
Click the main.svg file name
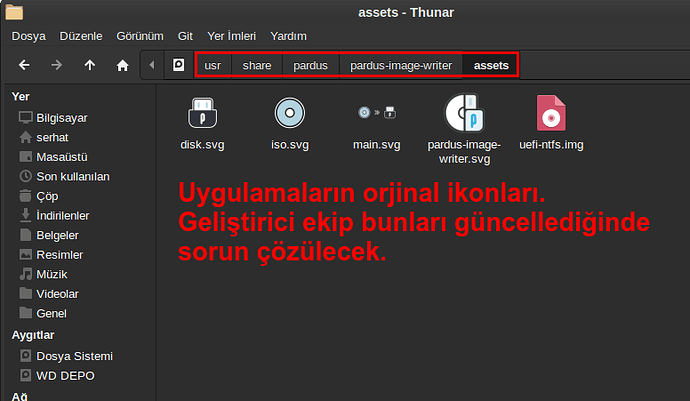click(x=377, y=145)
